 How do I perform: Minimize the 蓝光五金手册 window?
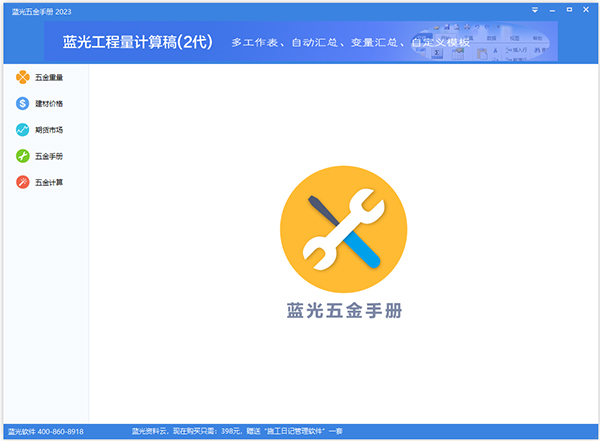pyautogui.click(x=552, y=10)
